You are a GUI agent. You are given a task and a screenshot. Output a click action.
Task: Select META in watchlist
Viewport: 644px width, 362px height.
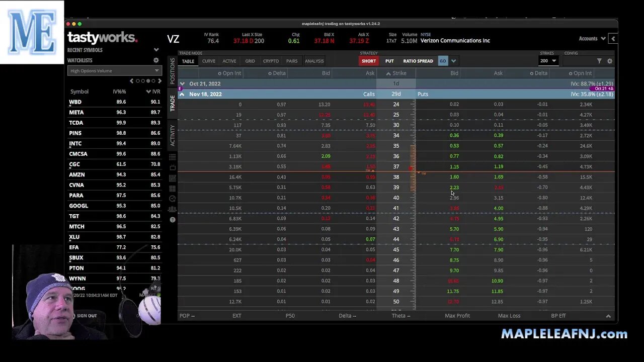pyautogui.click(x=76, y=113)
